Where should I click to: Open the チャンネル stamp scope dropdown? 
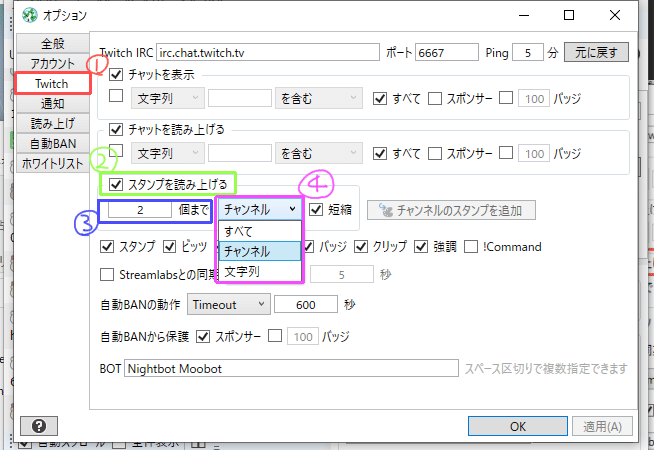click(259, 209)
